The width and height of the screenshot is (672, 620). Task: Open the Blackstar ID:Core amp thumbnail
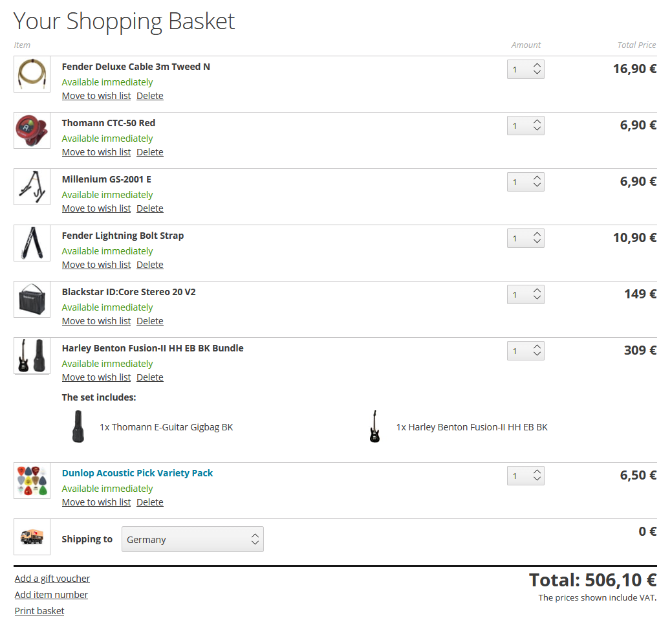click(x=32, y=300)
